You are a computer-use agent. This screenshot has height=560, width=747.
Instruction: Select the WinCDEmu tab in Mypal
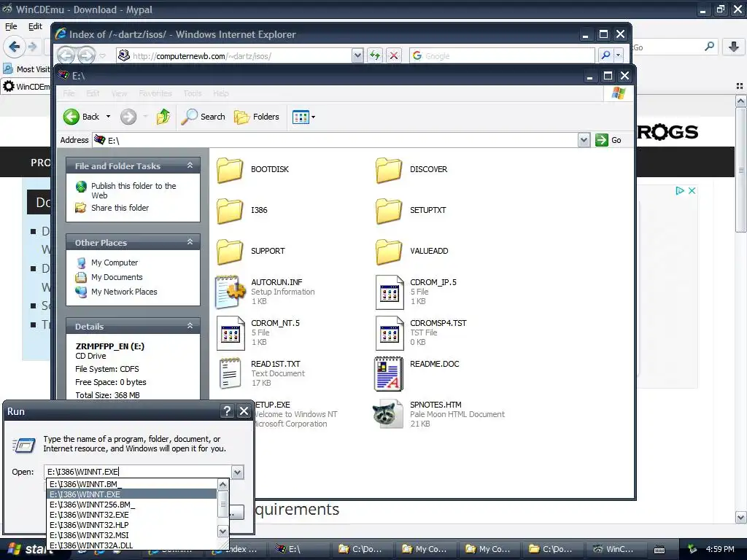pyautogui.click(x=27, y=87)
